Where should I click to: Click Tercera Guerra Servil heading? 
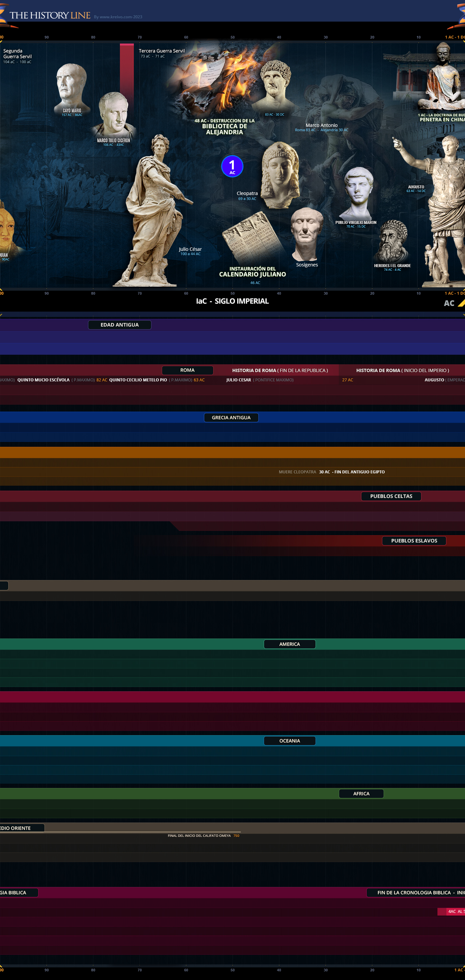pos(162,50)
